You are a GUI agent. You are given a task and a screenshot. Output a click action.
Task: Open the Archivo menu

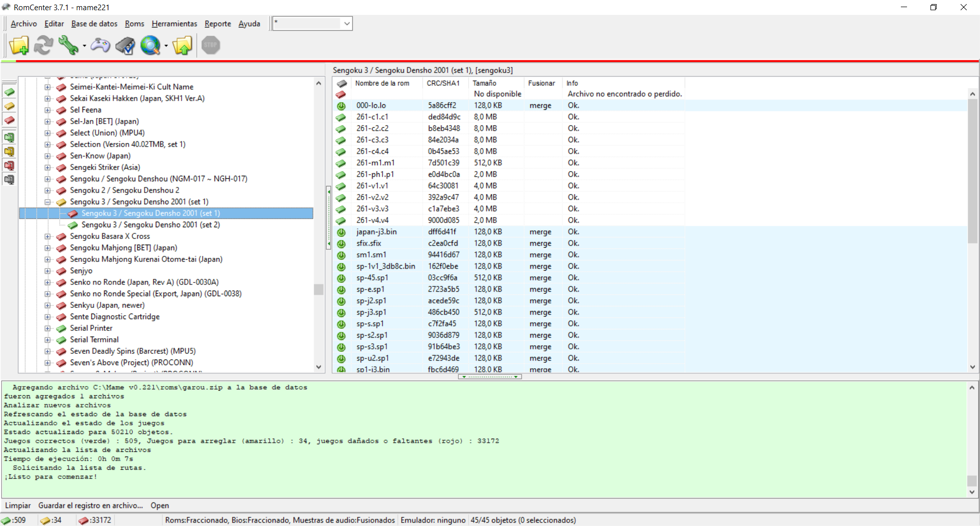(x=23, y=23)
